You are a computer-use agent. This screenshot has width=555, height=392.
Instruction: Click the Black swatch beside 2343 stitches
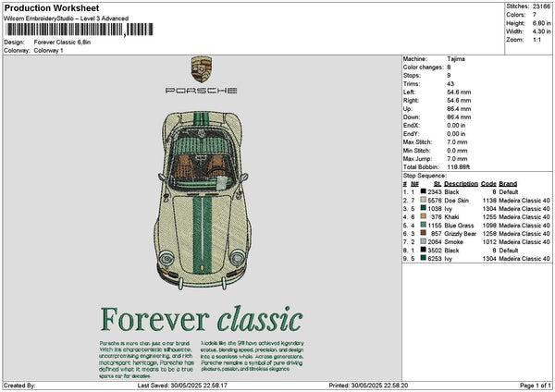click(423, 191)
